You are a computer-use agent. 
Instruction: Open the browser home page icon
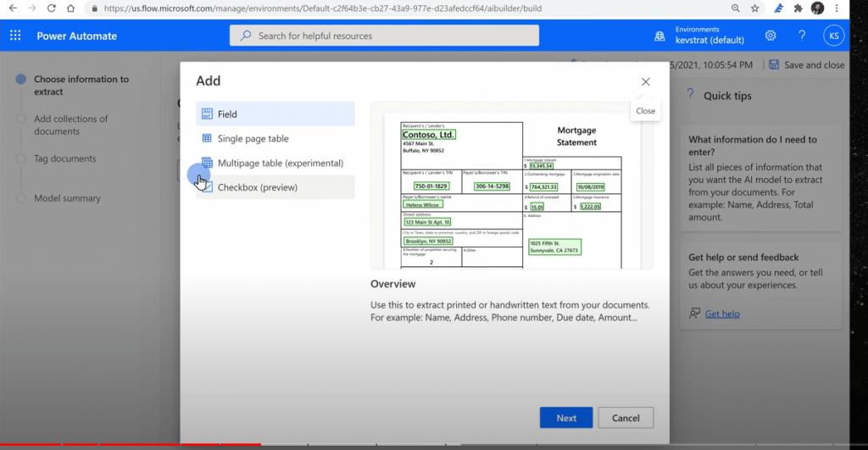coord(70,8)
